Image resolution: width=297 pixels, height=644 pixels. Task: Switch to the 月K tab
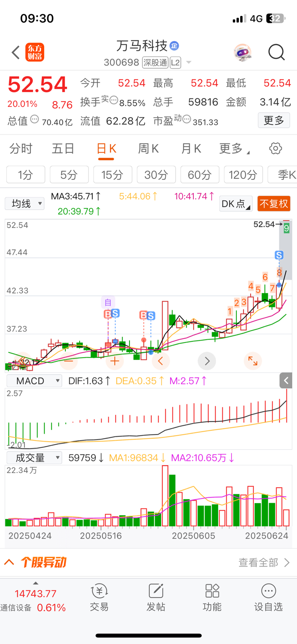point(191,149)
